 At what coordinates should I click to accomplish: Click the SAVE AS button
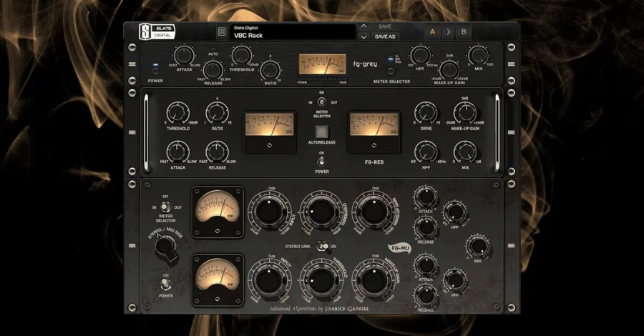pyautogui.click(x=385, y=36)
